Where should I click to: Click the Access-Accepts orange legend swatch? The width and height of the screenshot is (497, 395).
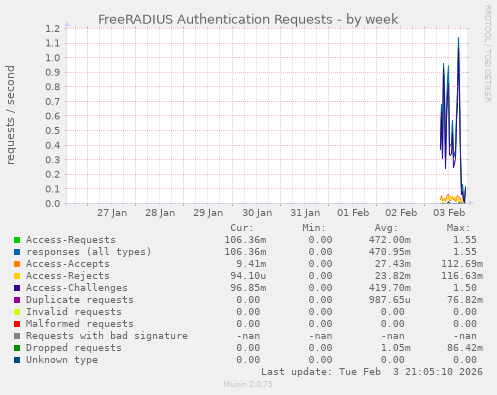[17, 264]
